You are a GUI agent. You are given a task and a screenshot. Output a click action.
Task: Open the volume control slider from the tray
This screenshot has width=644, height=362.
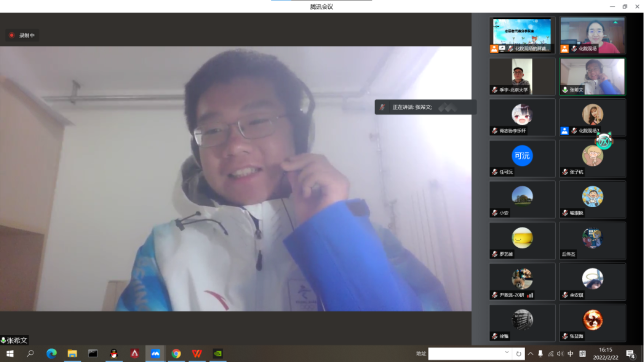coord(561,354)
